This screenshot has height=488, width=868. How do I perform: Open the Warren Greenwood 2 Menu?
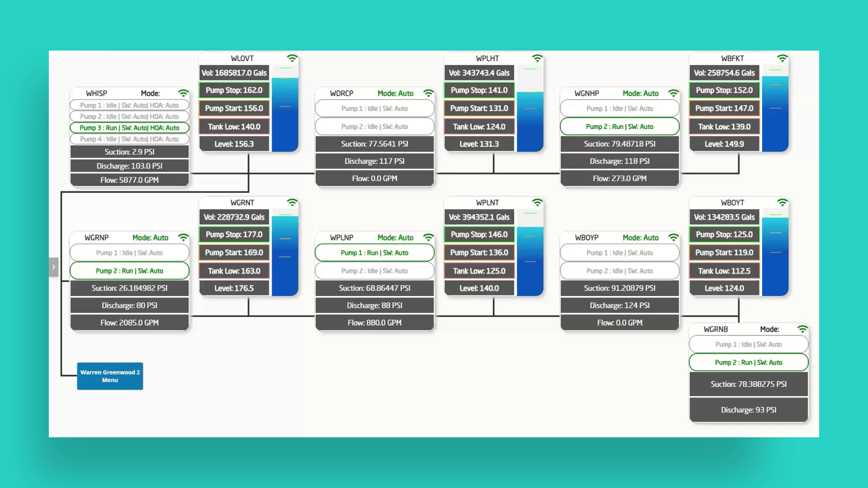110,376
